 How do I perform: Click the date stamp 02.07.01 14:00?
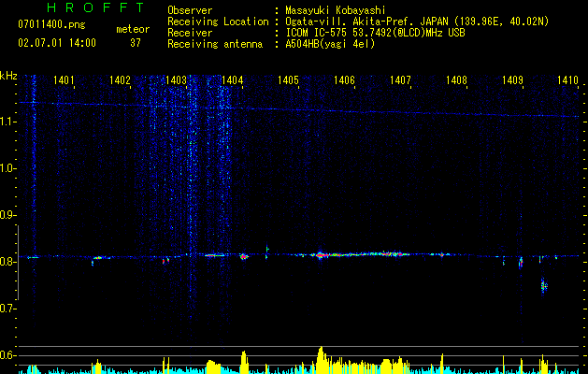(57, 43)
